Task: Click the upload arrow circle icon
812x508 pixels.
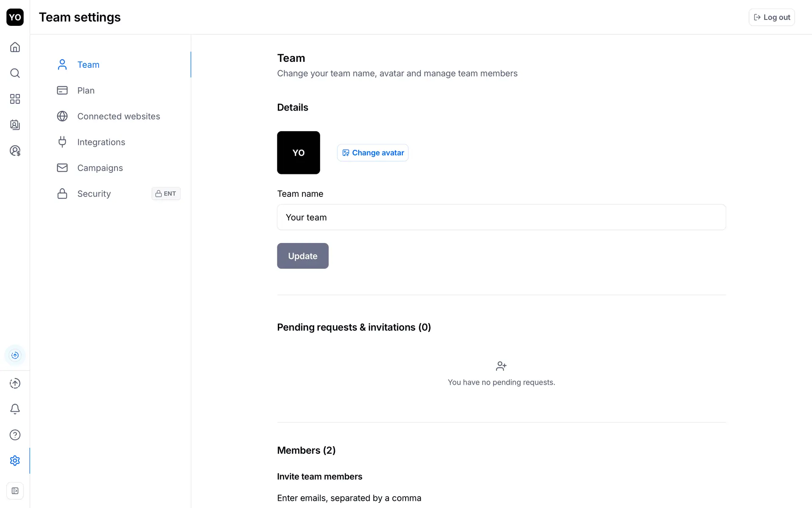Action: 15,383
